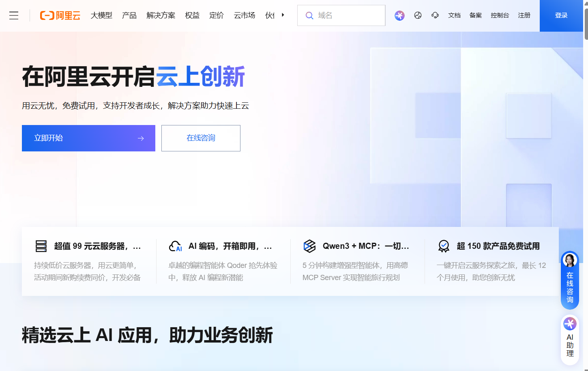The image size is (588, 371).
Task: Click the Alibaba Cloud logo
Action: pyautogui.click(x=59, y=15)
